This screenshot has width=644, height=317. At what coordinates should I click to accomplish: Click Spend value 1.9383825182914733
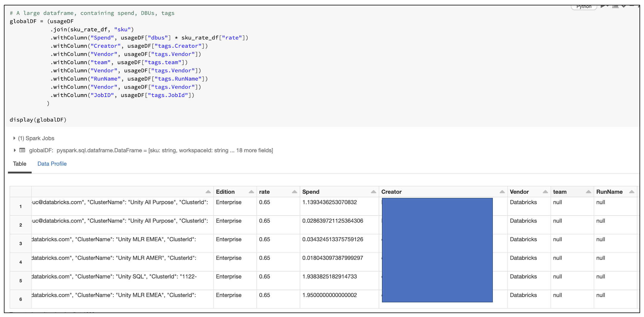coord(329,276)
